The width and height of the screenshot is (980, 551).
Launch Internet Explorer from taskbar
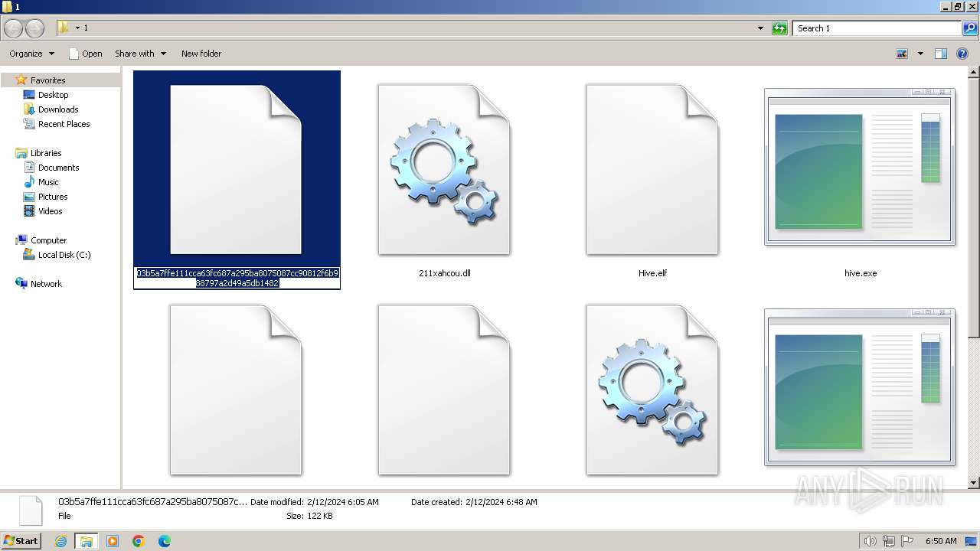click(x=61, y=541)
